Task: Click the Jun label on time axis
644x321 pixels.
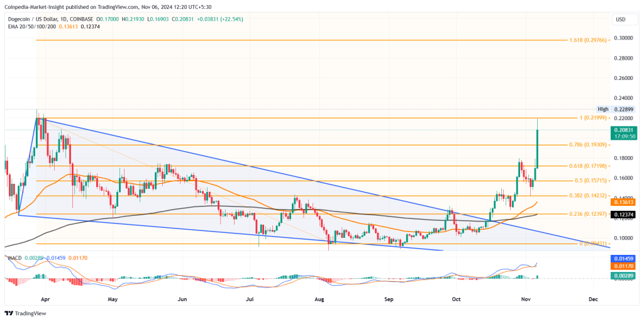Action: tap(182, 299)
